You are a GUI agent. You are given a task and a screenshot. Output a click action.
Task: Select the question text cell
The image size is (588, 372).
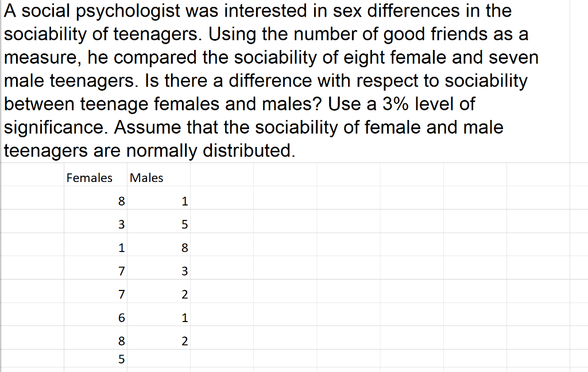[x=285, y=81]
